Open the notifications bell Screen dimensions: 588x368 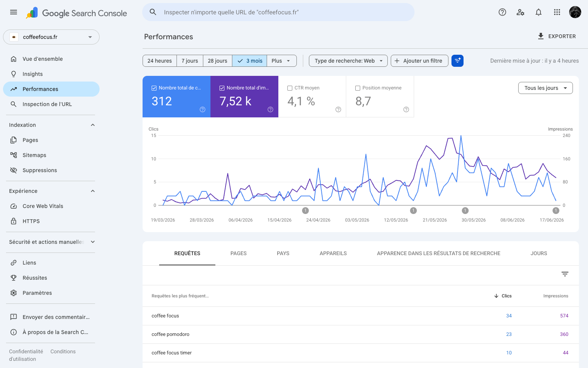pyautogui.click(x=538, y=12)
